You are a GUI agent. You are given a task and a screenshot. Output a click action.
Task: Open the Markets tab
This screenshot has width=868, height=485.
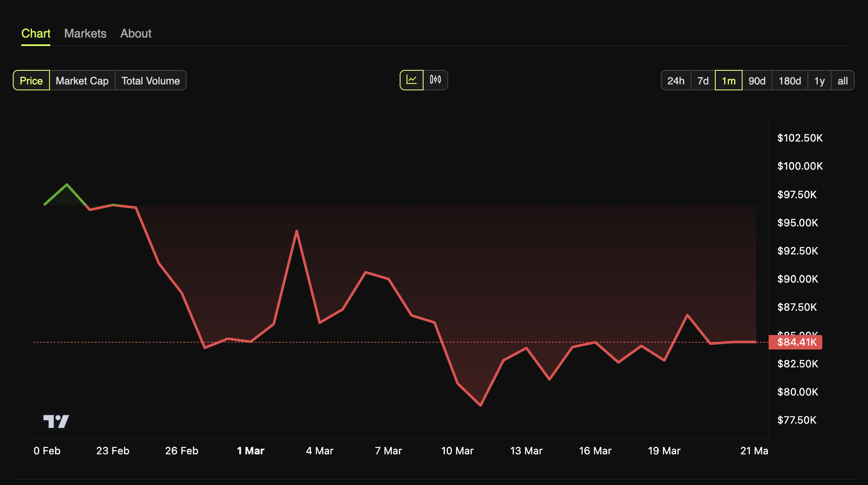click(85, 34)
